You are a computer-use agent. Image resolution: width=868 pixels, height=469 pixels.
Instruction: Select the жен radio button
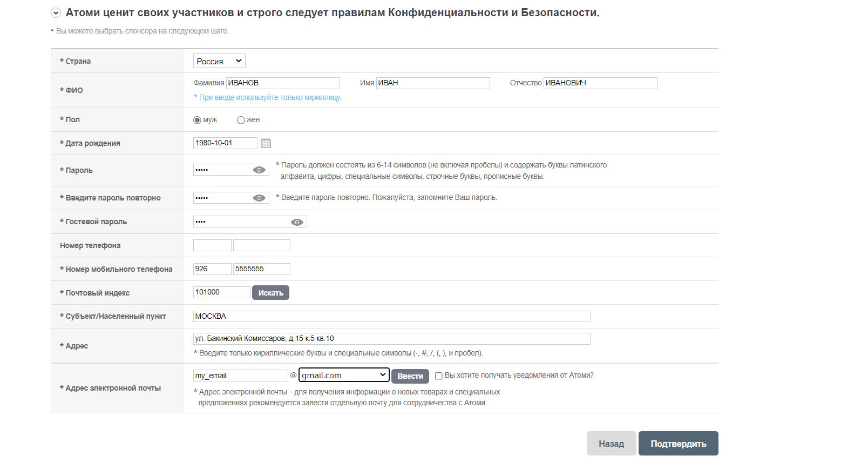tap(241, 120)
